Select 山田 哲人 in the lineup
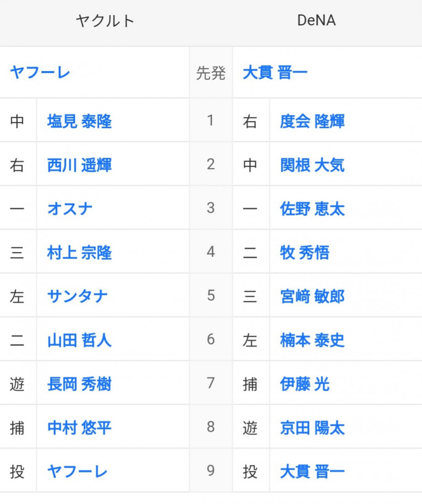 point(80,340)
